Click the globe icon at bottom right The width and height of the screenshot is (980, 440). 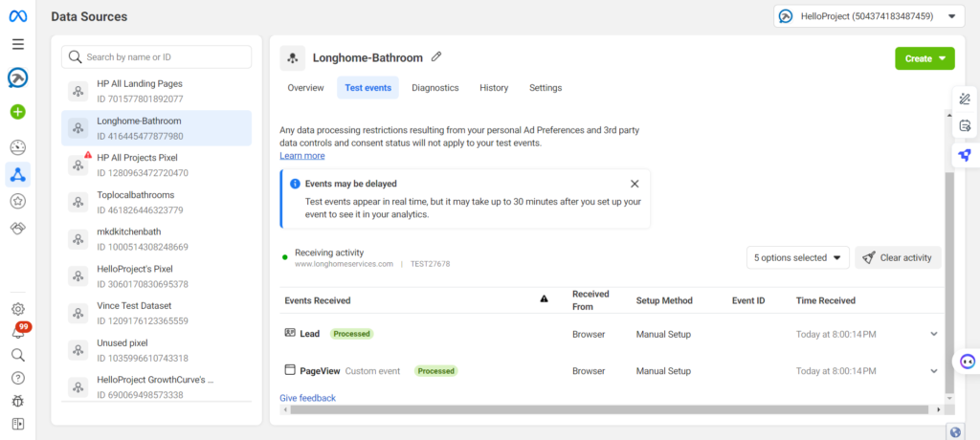[954, 432]
